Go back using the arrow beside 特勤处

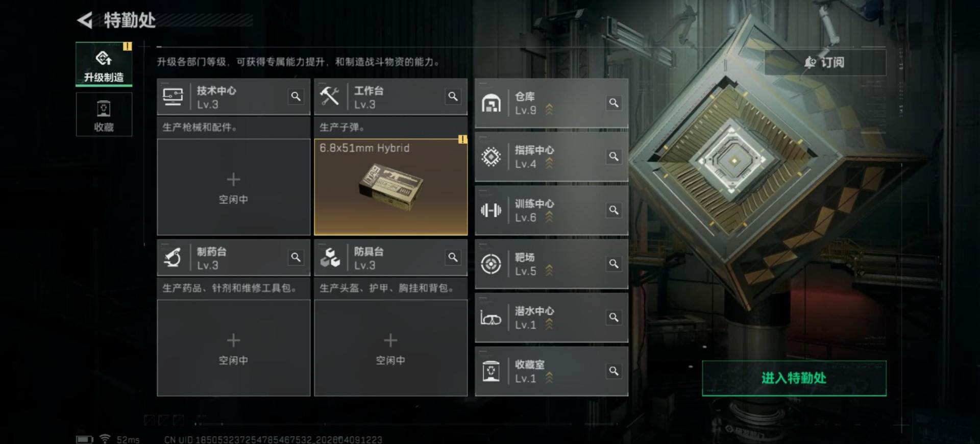click(x=85, y=20)
